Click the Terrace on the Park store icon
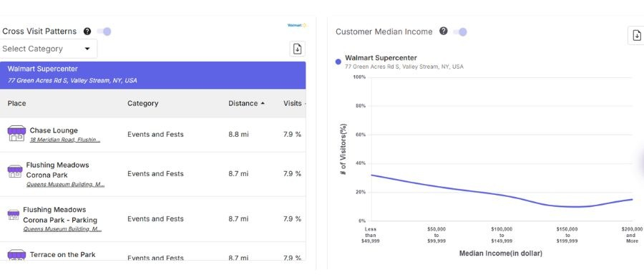Viewport: 644px width, 275px height. 16,255
